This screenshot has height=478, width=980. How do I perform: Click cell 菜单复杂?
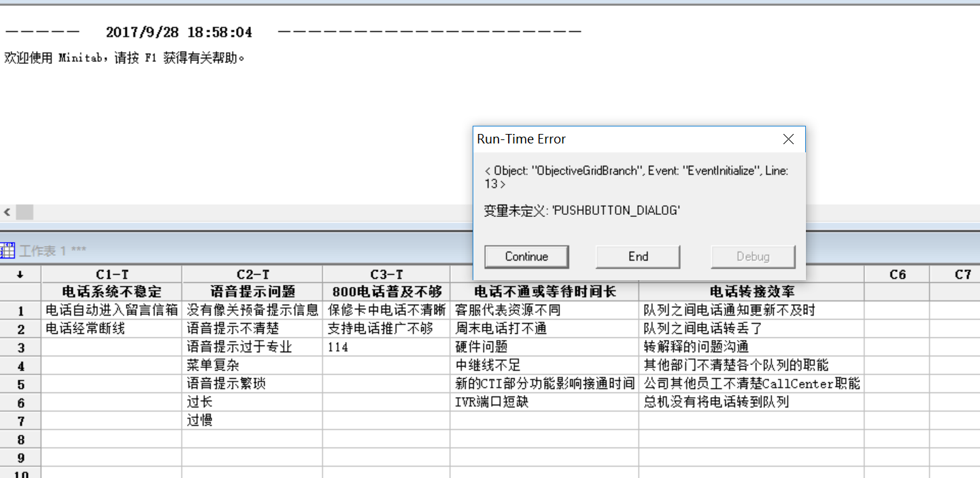[252, 365]
